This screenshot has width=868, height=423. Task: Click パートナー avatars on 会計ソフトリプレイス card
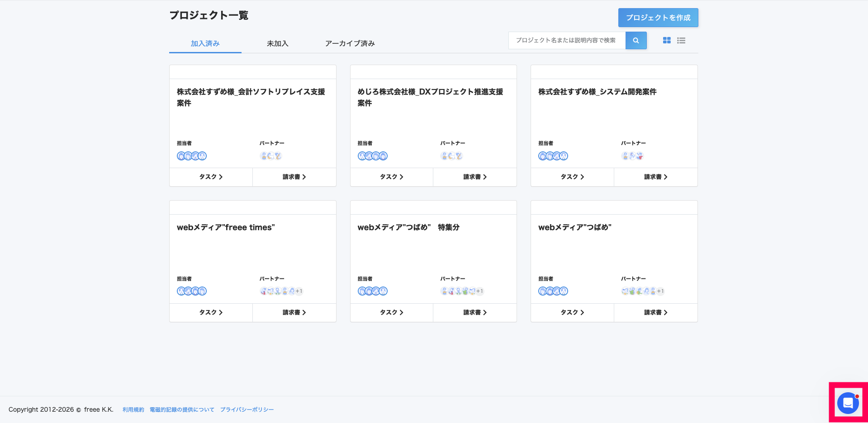pos(271,156)
